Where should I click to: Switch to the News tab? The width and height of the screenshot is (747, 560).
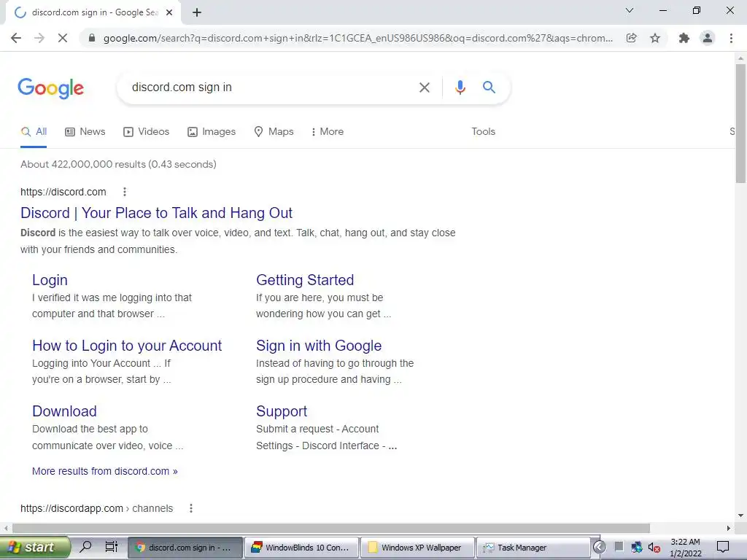pyautogui.click(x=85, y=132)
